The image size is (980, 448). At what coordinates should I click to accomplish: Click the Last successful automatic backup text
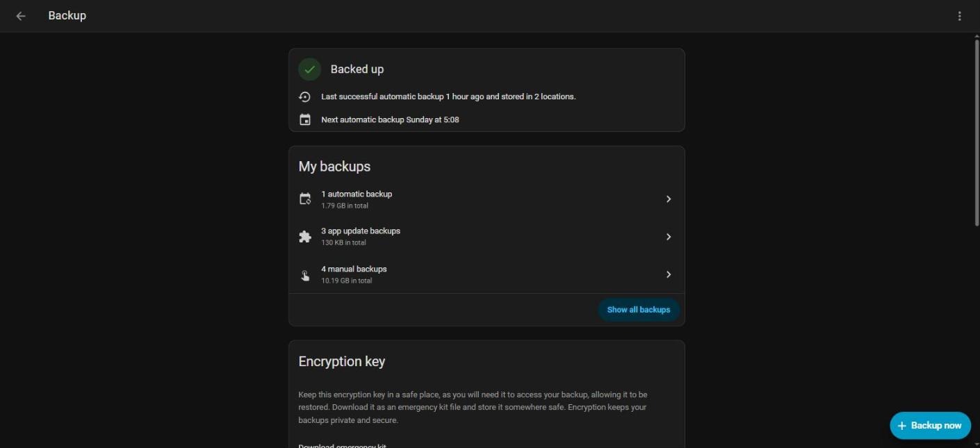448,97
